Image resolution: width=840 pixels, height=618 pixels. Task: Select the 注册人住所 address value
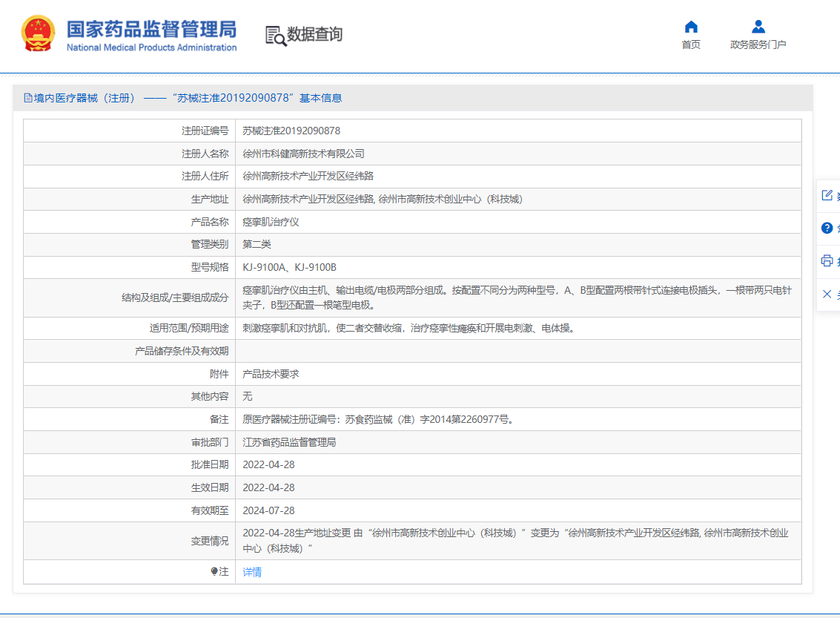(308, 177)
